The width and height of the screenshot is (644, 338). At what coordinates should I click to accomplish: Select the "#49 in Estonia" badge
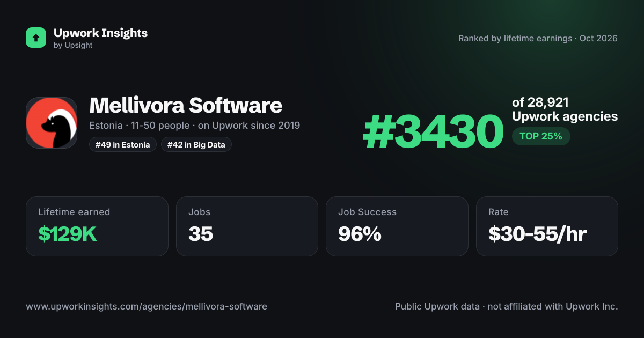tap(123, 144)
